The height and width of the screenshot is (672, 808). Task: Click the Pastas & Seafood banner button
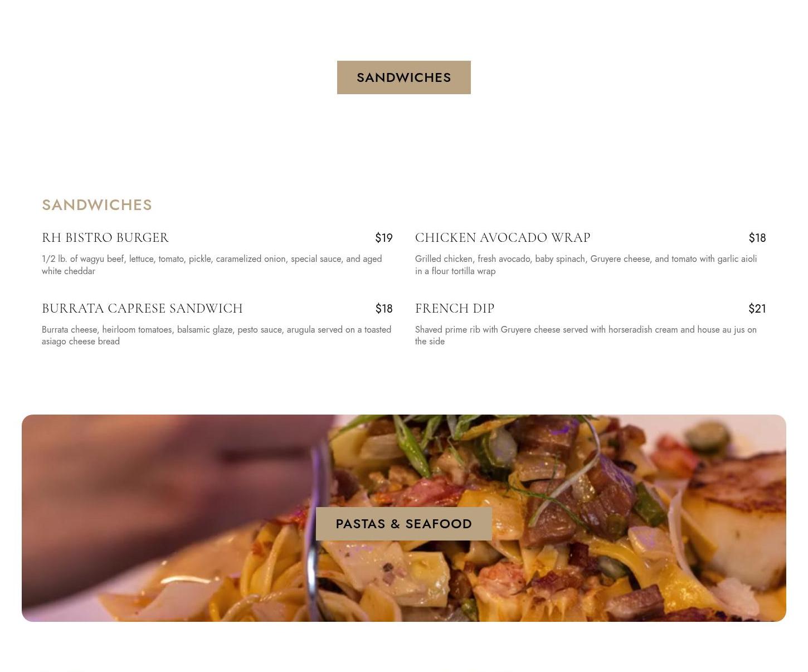403,524
